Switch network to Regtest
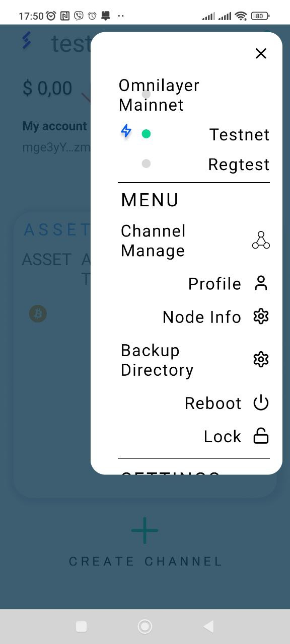This screenshot has width=290, height=644. pyautogui.click(x=146, y=164)
